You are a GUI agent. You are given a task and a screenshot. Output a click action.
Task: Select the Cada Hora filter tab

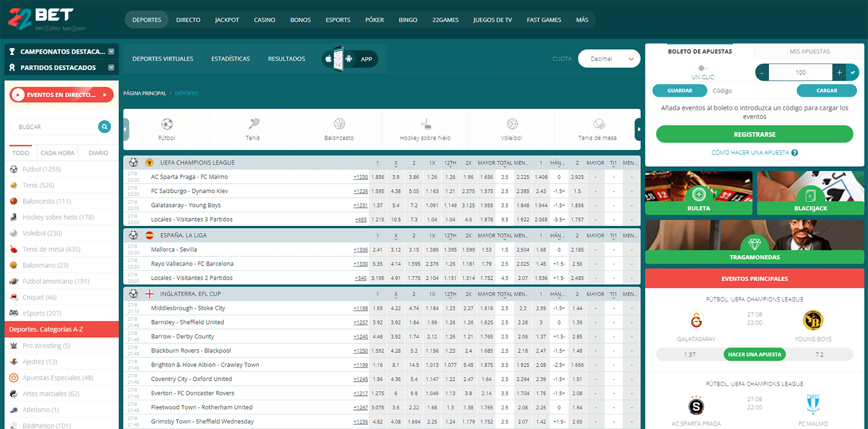coord(58,153)
